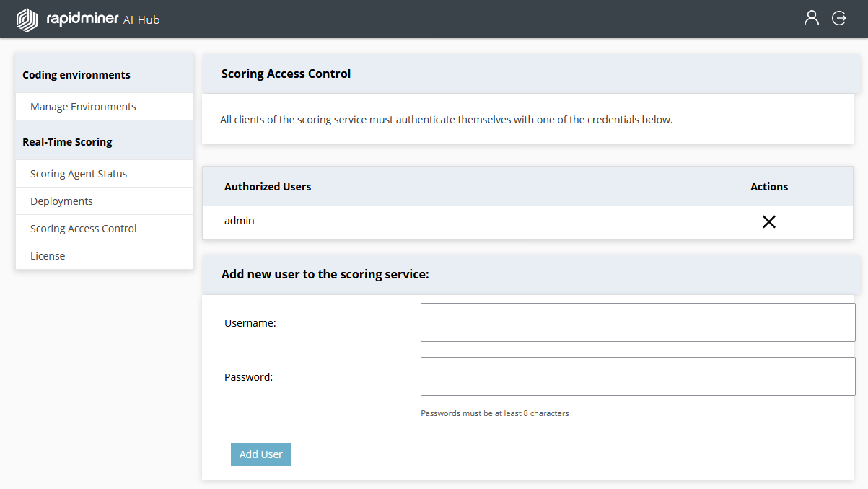This screenshot has width=868, height=489.
Task: Click the Scoring Access Control page title
Action: pos(286,74)
